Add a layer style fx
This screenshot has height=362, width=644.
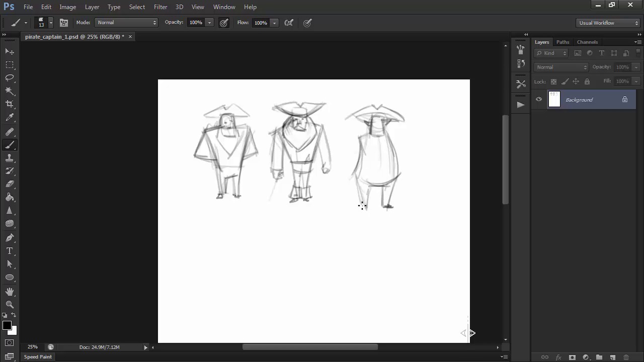click(558, 357)
